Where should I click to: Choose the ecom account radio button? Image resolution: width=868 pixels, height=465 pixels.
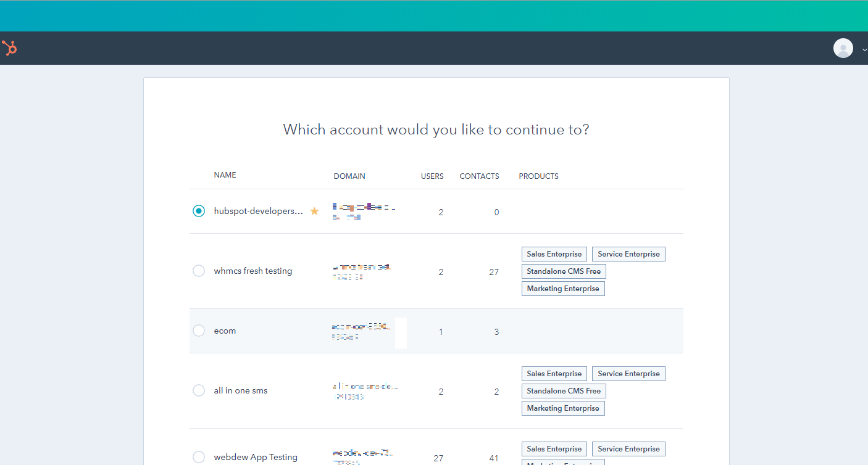198,331
